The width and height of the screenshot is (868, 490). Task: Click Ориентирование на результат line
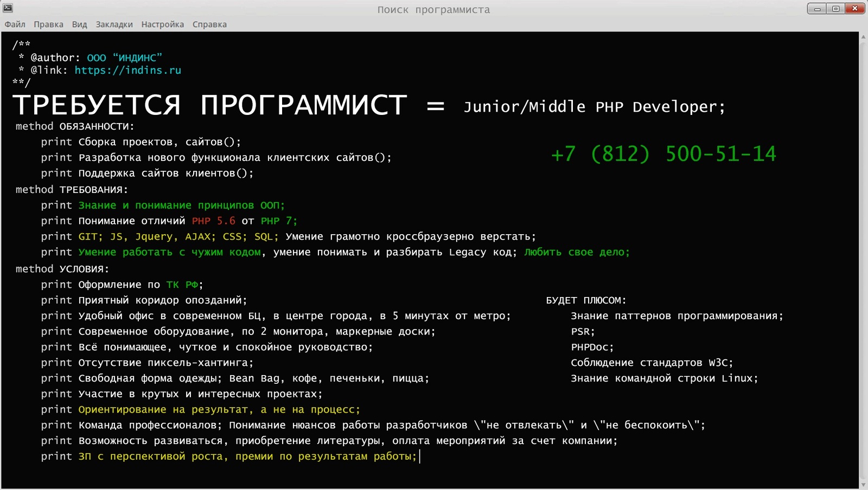click(200, 410)
